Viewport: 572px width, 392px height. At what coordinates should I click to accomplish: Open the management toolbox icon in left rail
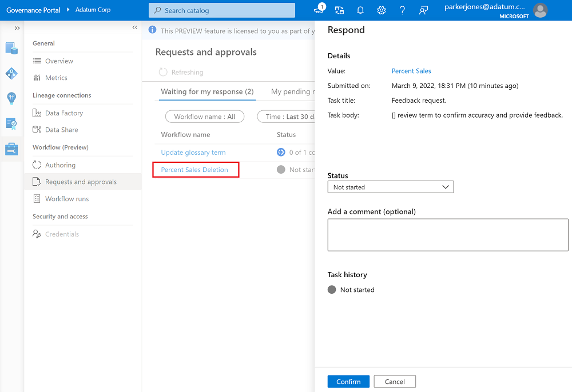coord(11,149)
